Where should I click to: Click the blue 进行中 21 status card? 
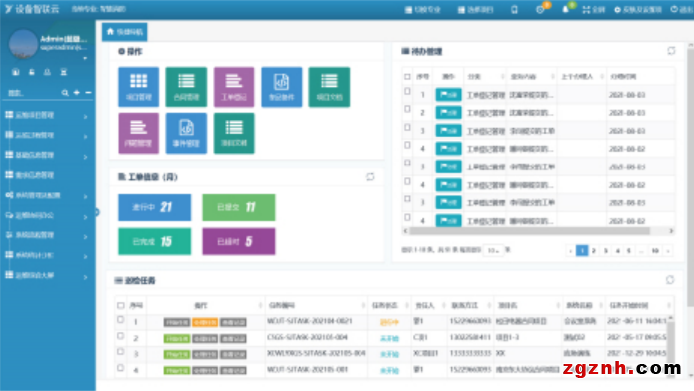click(154, 207)
